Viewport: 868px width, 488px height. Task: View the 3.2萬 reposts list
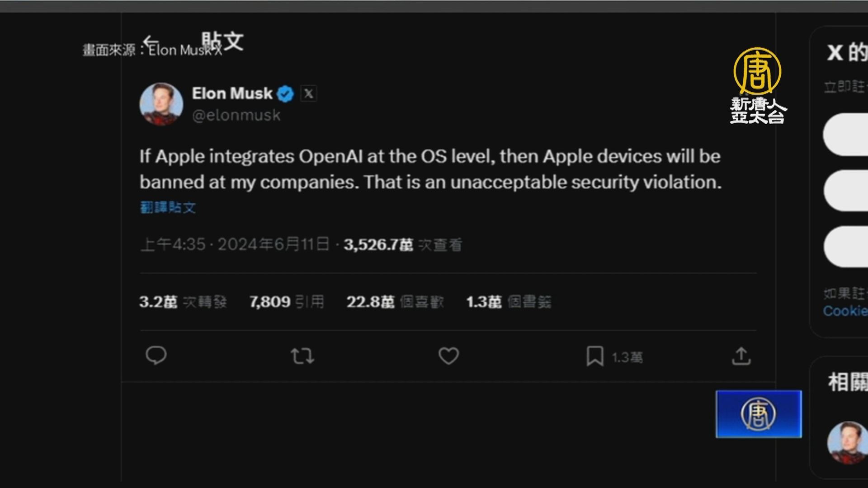(183, 302)
